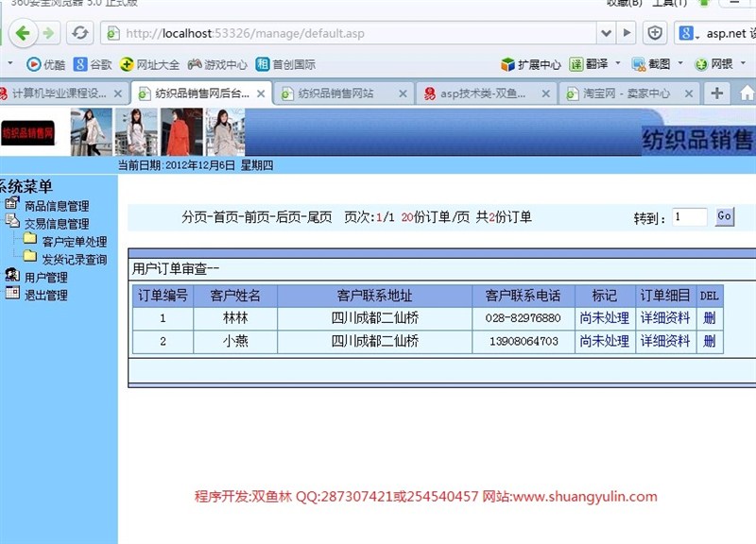
Task: Open the address bar history dropdown
Action: click(606, 33)
